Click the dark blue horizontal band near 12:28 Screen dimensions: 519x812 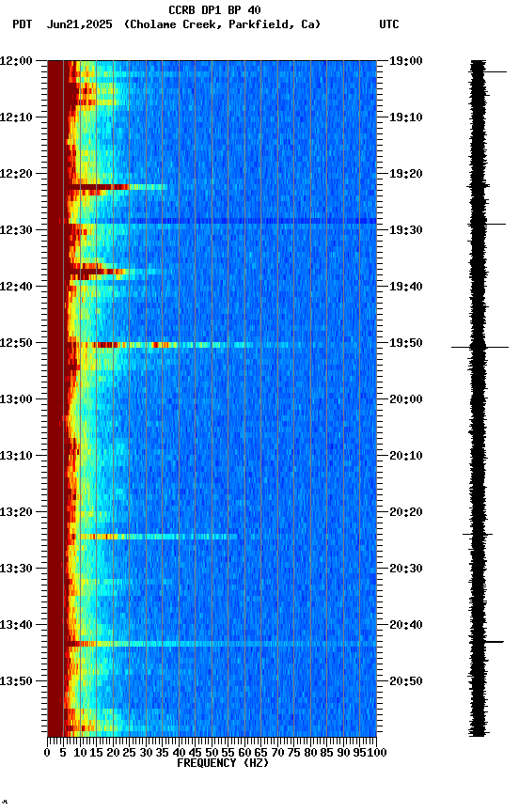click(220, 221)
